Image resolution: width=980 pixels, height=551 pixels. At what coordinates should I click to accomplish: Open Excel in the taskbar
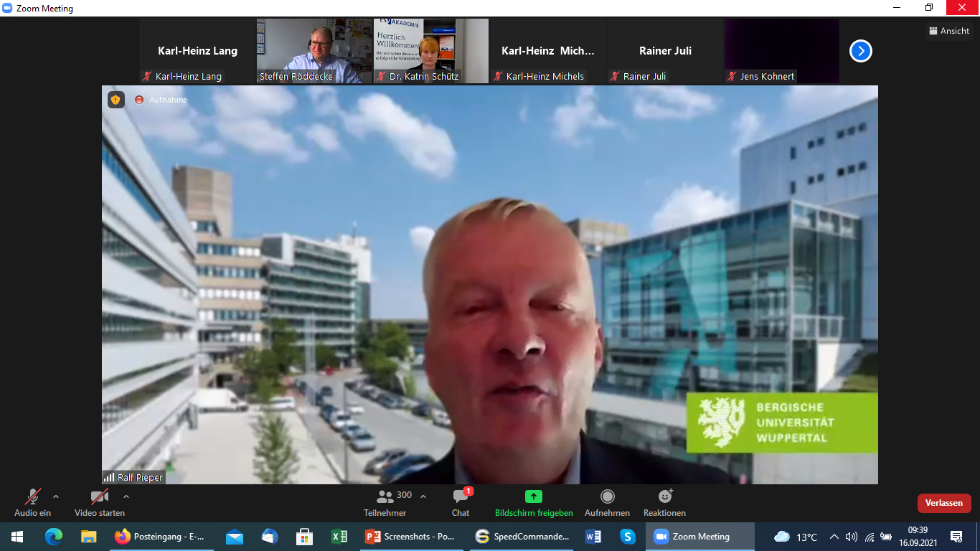tap(339, 537)
